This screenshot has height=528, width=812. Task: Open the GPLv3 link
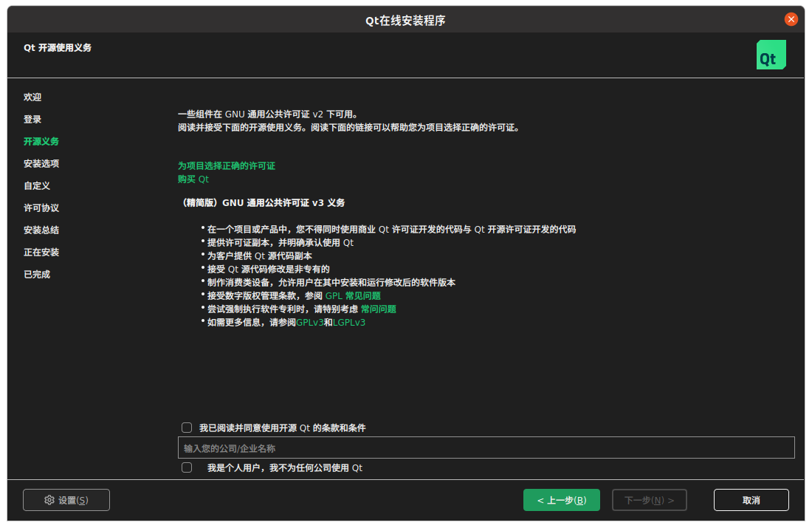310,322
